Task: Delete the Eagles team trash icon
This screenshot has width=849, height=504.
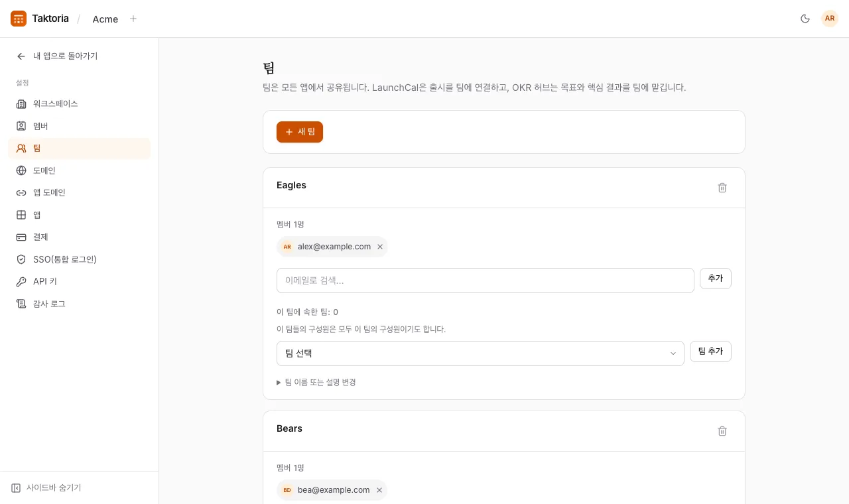Action: click(x=722, y=188)
